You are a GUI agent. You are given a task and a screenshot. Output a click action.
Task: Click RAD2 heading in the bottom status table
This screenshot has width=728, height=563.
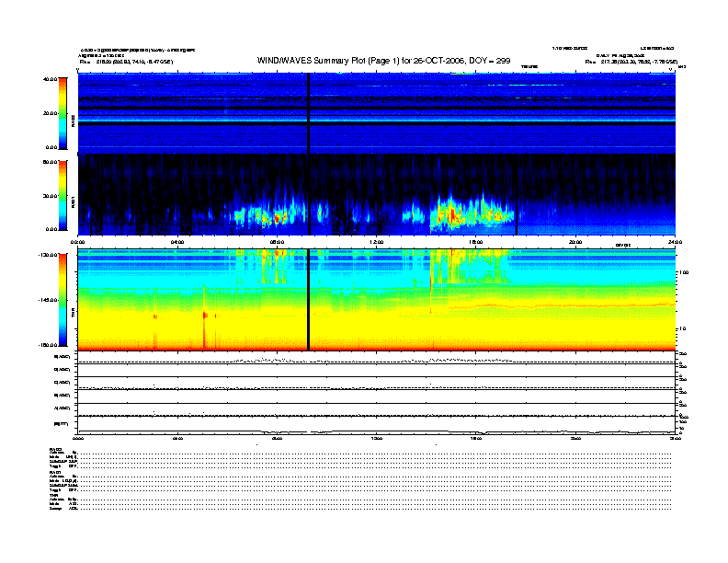click(56, 449)
